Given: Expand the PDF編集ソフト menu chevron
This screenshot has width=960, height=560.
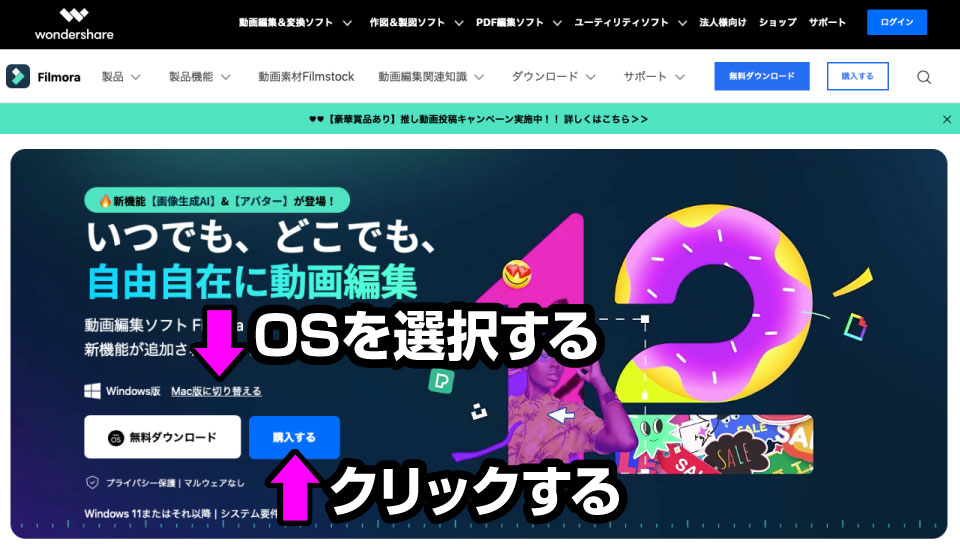Looking at the screenshot, I should [557, 23].
